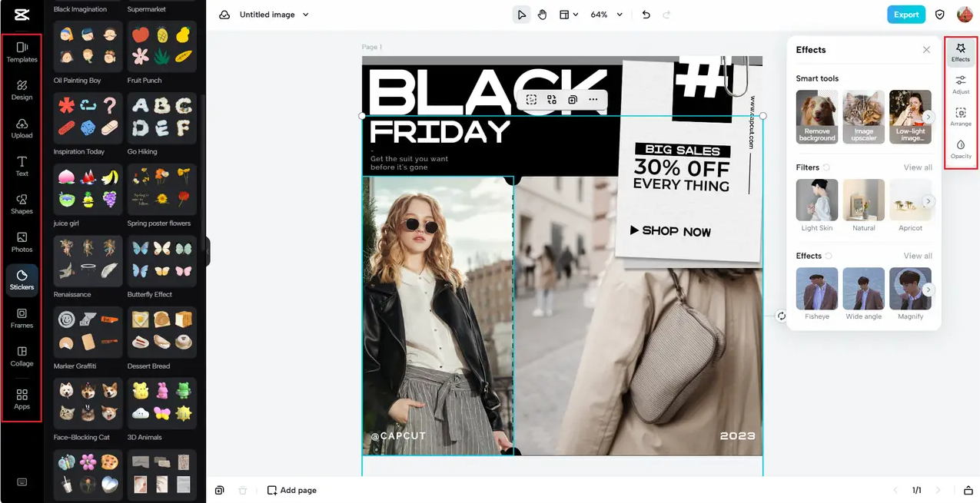The height and width of the screenshot is (503, 980).
Task: Open the Effects panel in right toolbar
Action: click(x=961, y=52)
